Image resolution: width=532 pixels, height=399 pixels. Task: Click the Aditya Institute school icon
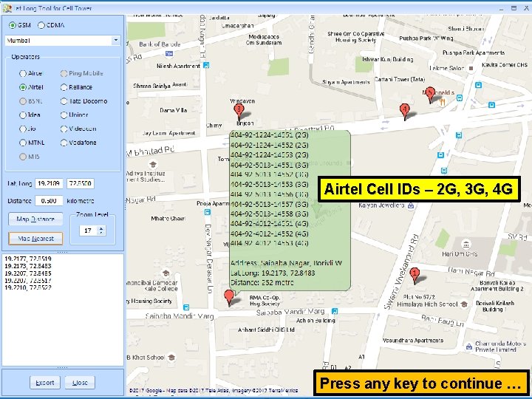(153, 165)
